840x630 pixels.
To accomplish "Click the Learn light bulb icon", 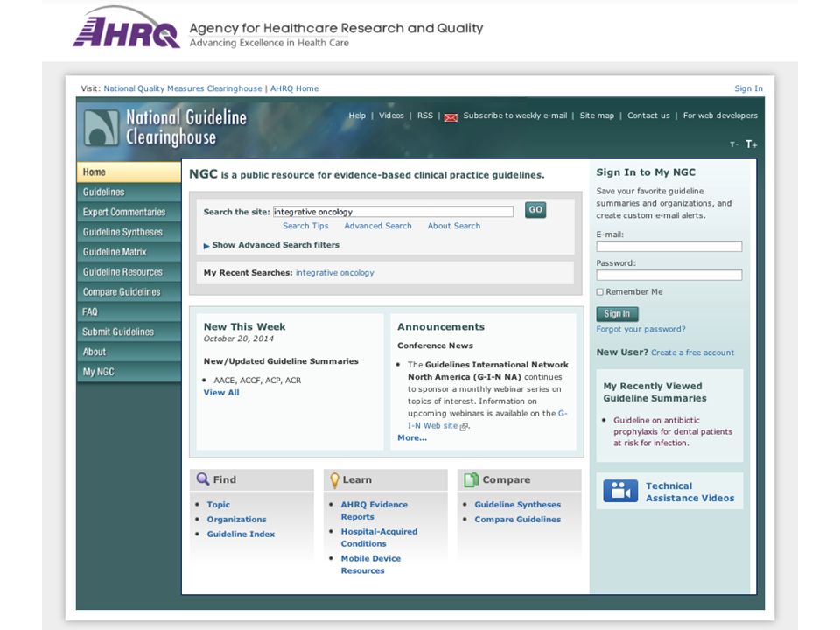I will pos(335,480).
